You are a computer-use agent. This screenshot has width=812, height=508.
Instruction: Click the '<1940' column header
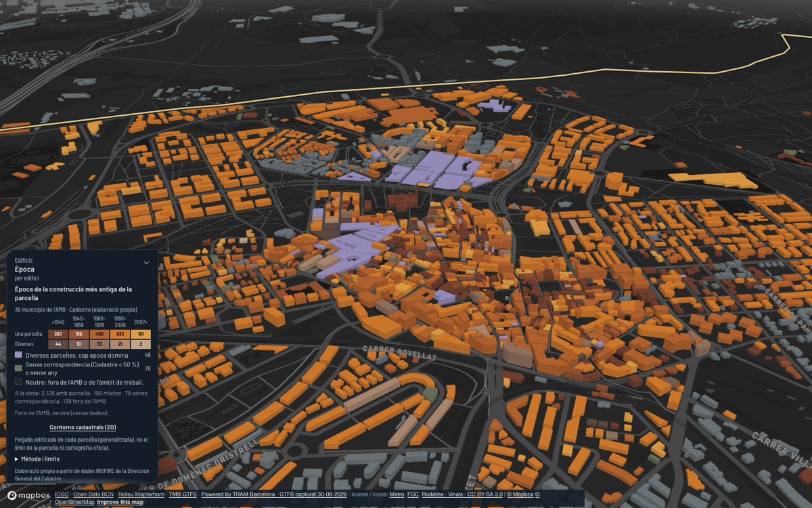pyautogui.click(x=58, y=321)
